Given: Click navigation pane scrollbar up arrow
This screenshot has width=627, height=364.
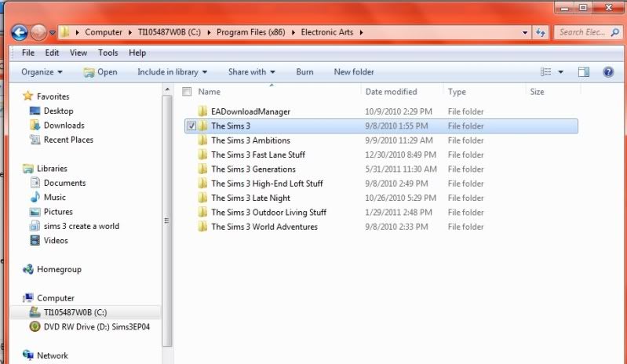Looking at the screenshot, I should point(167,89).
